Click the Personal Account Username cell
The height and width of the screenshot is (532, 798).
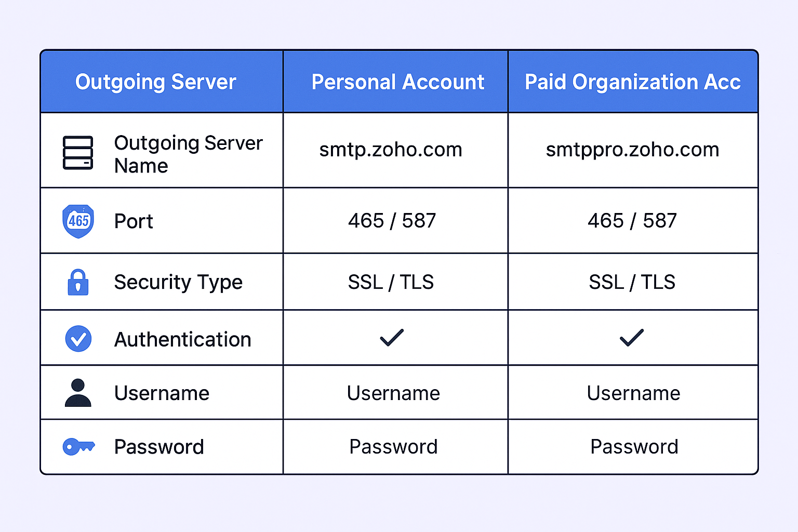[393, 393]
